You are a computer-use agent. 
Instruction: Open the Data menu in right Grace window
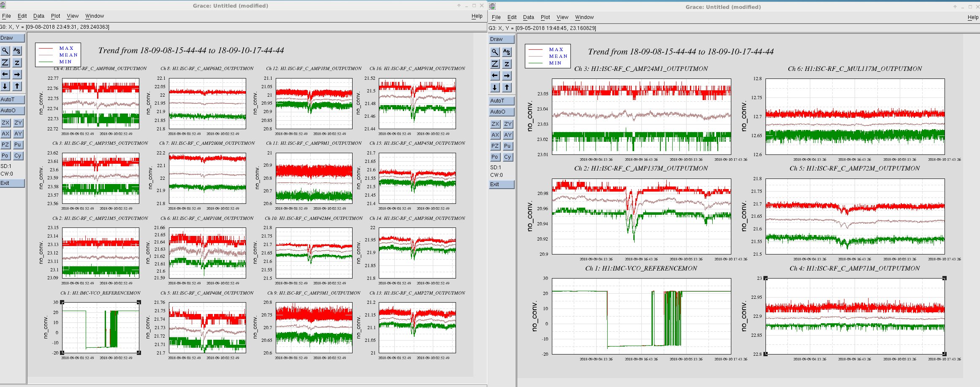tap(528, 17)
